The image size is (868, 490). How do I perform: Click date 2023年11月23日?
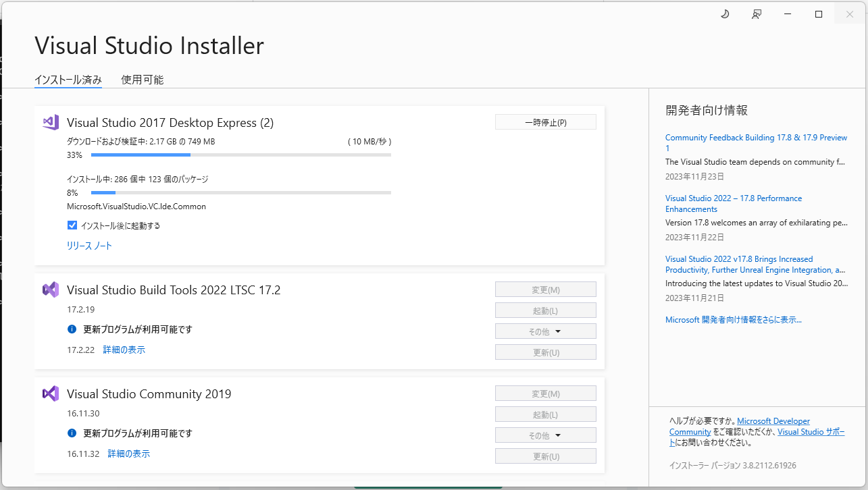tap(694, 177)
